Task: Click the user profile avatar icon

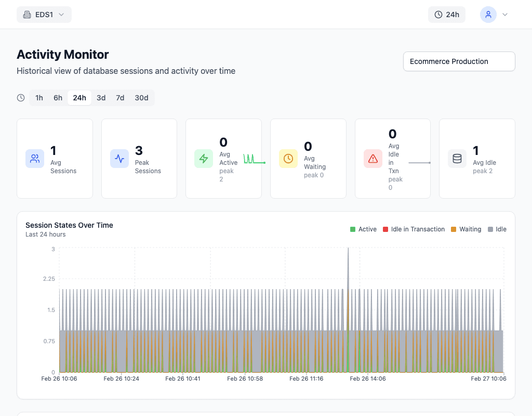Action: tap(488, 15)
